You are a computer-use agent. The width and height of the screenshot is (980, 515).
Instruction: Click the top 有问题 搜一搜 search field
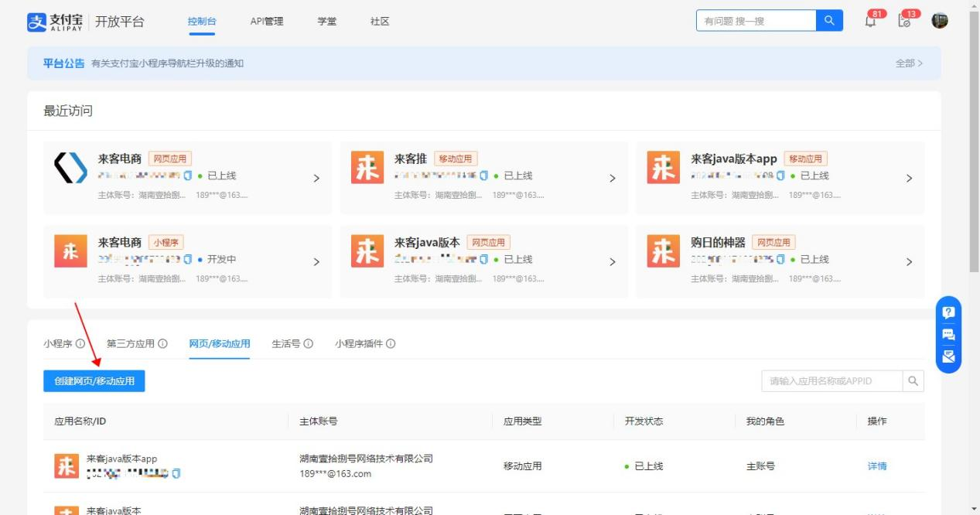point(756,21)
